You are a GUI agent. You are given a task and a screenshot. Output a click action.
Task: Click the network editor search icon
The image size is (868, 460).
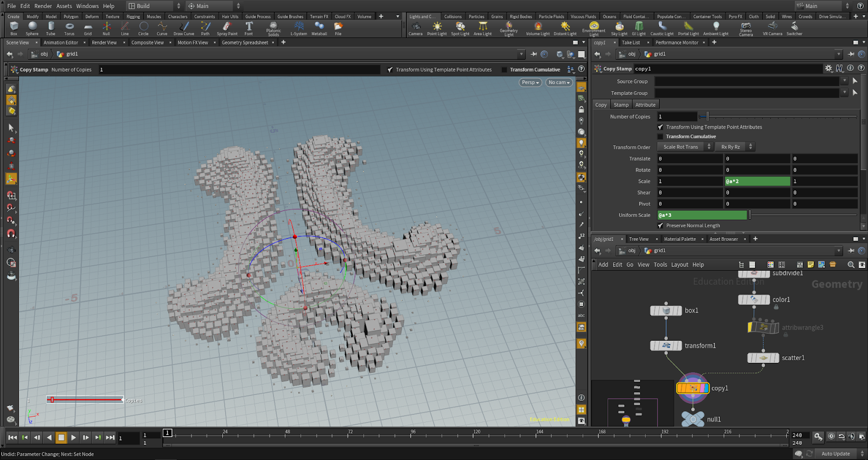(x=851, y=265)
